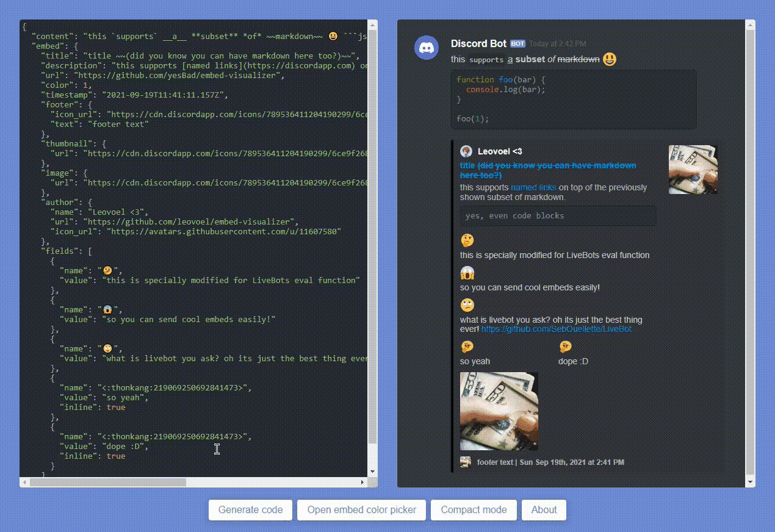Image resolution: width=775 pixels, height=532 pixels.
Task: Open the "named links" hyperlink
Action: coord(534,187)
